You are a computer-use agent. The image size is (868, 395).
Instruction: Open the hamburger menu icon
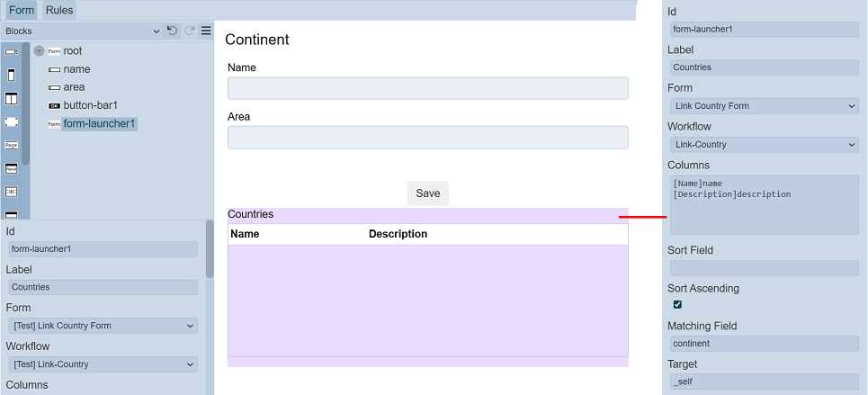point(206,31)
